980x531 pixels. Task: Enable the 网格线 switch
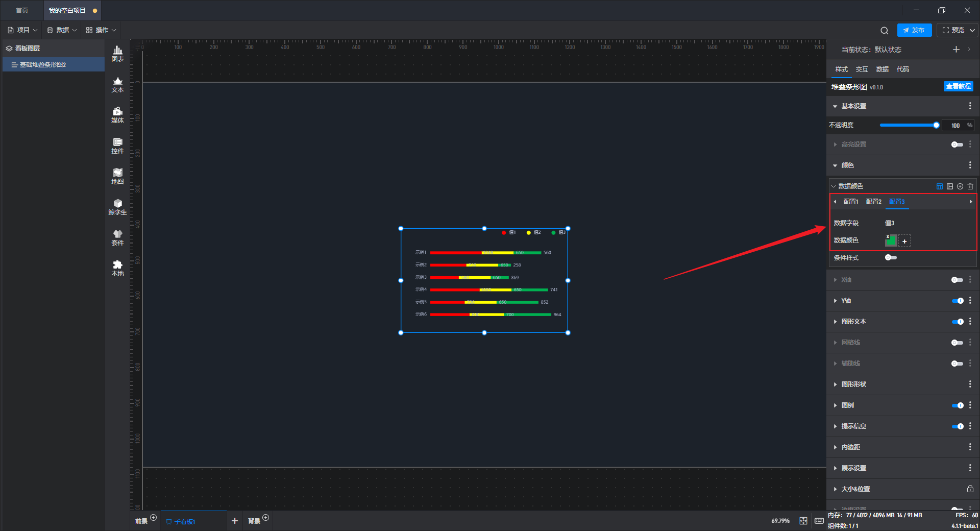[957, 343]
